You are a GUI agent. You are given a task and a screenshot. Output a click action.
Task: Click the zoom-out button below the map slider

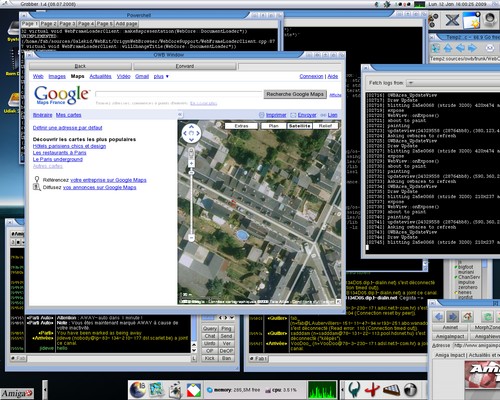click(x=191, y=238)
